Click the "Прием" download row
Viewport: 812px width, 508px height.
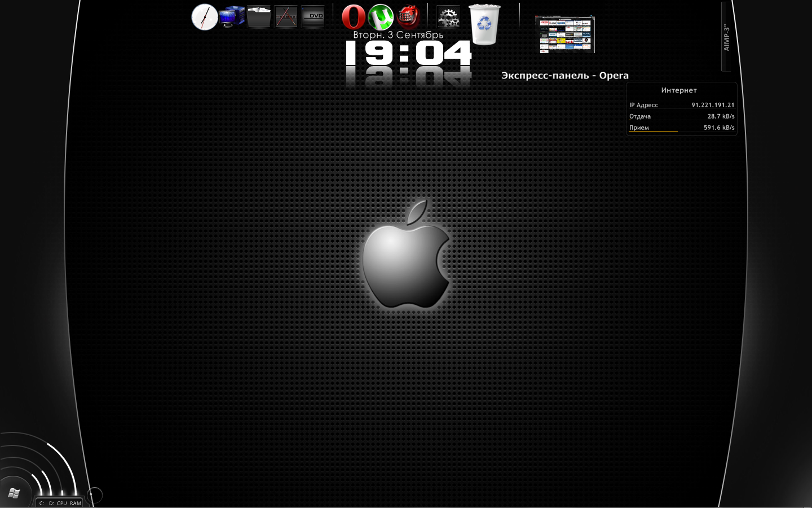682,128
